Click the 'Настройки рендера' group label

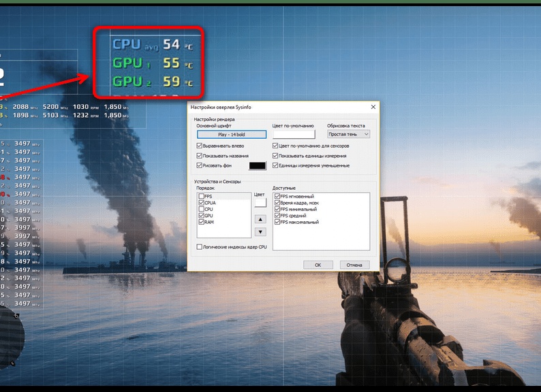[x=214, y=119]
